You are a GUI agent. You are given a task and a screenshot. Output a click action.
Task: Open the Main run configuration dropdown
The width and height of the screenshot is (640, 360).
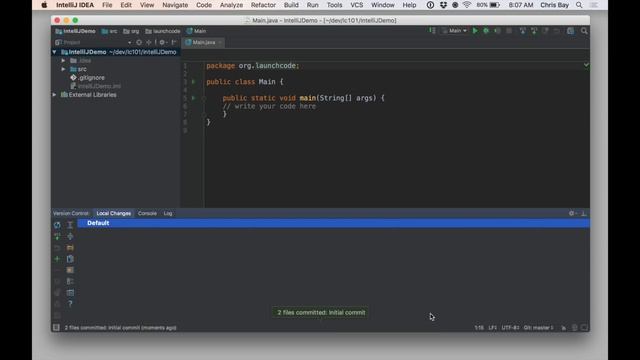[x=455, y=31]
